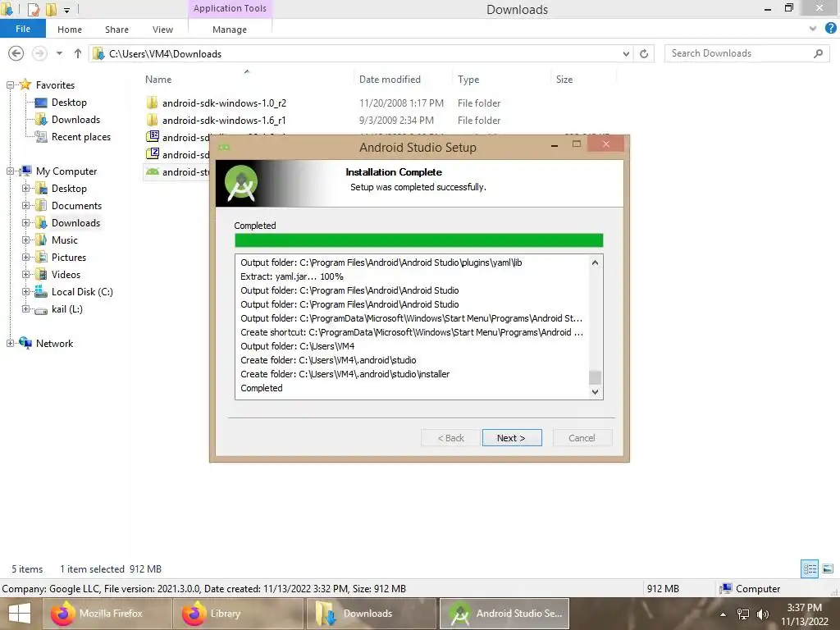Screen dimensions: 840x630
Task: Expand Downloads under My Computer
Action: (25, 223)
